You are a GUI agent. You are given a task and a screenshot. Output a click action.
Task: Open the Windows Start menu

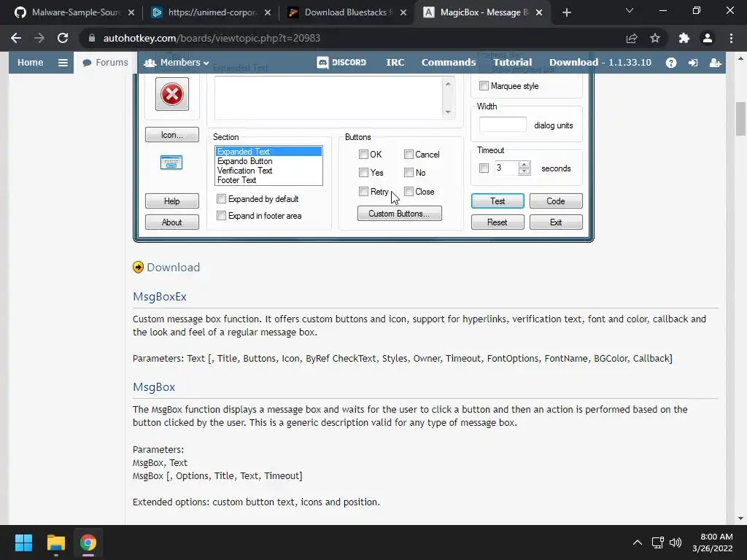(23, 542)
